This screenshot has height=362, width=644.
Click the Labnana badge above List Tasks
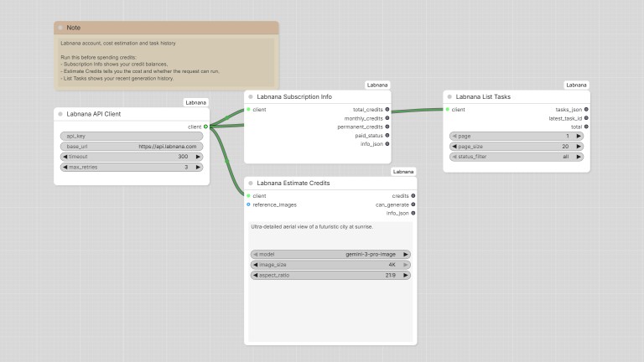pos(576,85)
